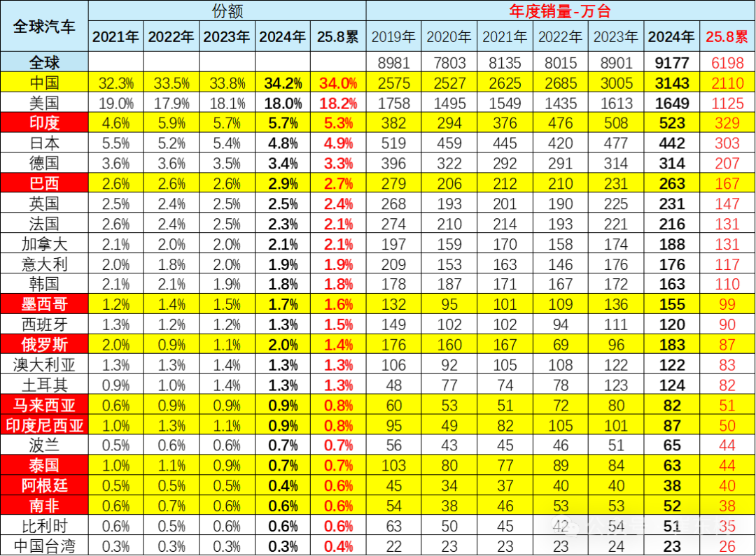The height and width of the screenshot is (556, 756).
Task: Select the global 2024 sales value 9177
Action: (x=671, y=63)
